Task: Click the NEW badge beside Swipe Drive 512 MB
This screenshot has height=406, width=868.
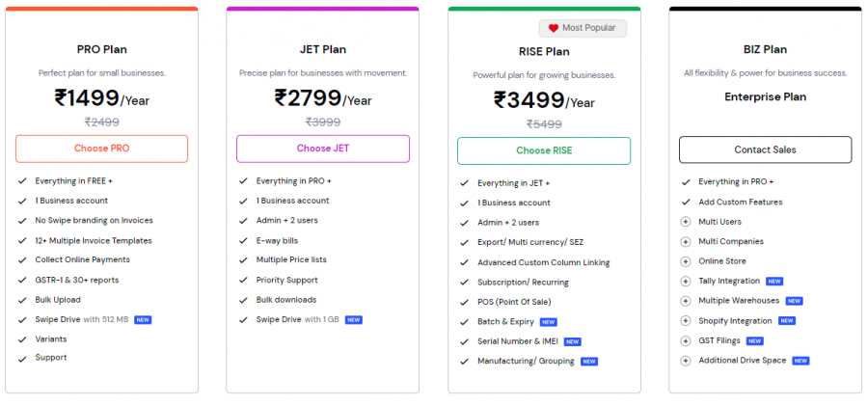Action: click(143, 319)
